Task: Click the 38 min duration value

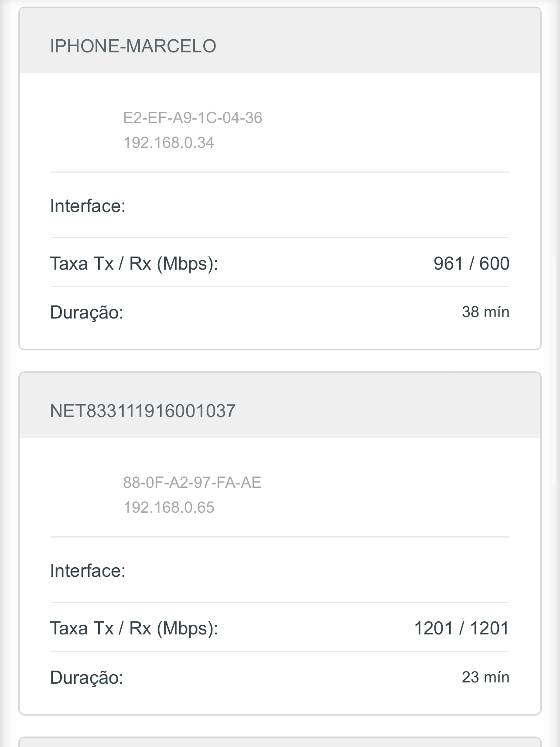Action: click(x=485, y=312)
